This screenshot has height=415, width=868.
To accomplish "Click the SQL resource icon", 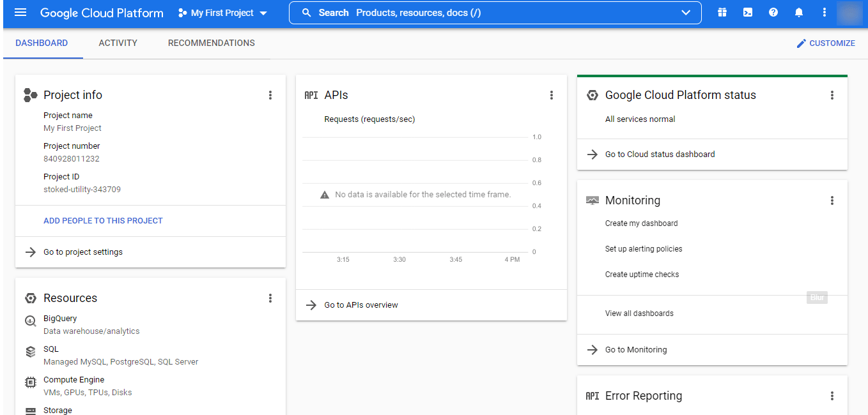I will coord(31,352).
